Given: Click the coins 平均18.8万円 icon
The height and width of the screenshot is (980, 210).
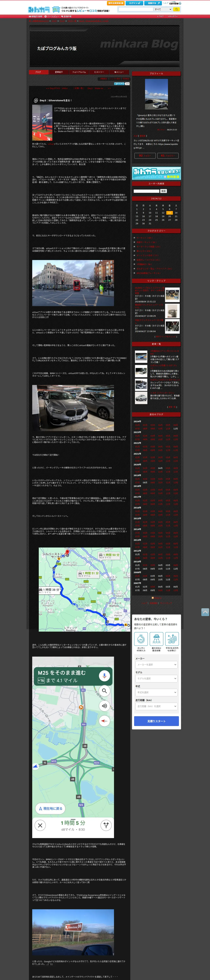Looking at the screenshot, I should [172, 639].
